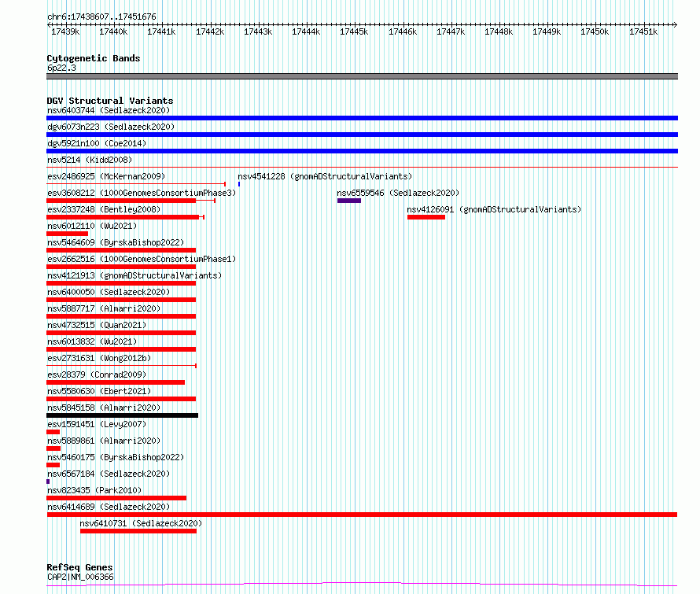Select nsv5845158 (Almarri2020) label
Screen dimensions: 700x594
point(104,408)
